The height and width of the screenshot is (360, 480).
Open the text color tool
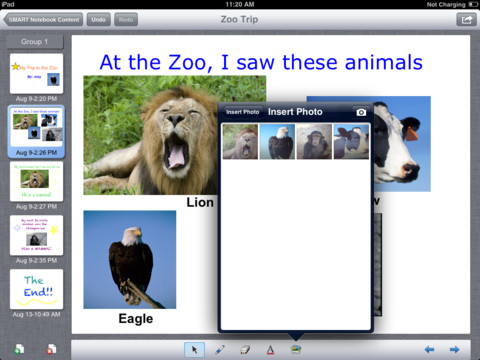tap(270, 350)
